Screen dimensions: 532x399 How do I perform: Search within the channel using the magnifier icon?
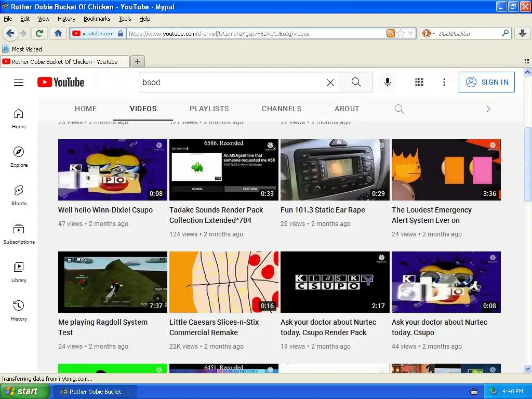[x=400, y=109]
